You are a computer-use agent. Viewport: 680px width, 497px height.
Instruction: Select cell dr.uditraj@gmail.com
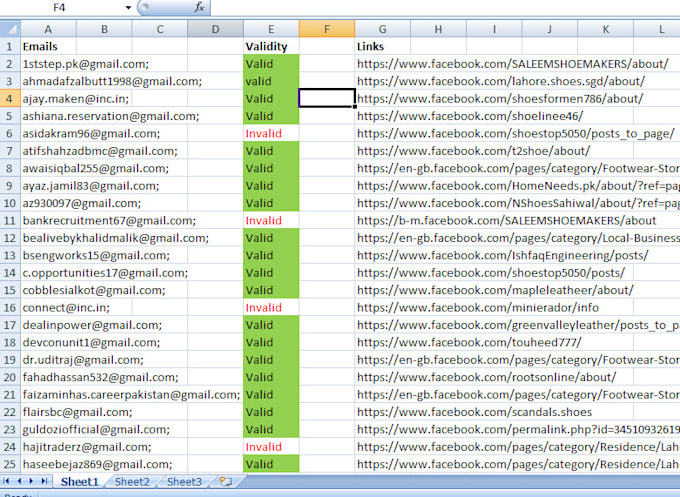pyautogui.click(x=83, y=360)
